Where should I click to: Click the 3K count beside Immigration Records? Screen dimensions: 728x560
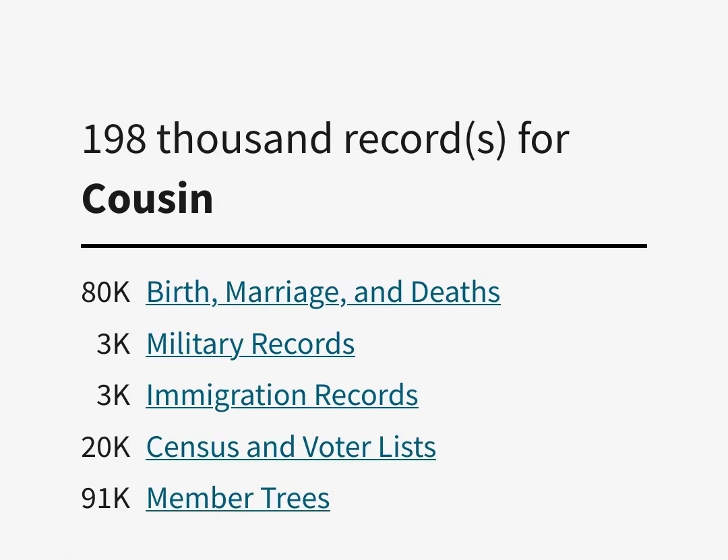[x=113, y=396]
